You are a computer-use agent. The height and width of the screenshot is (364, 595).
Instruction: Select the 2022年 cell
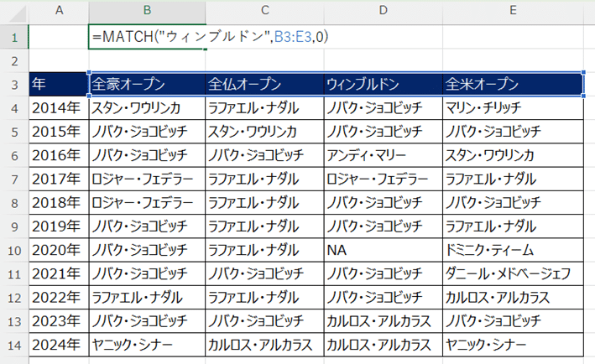59,297
